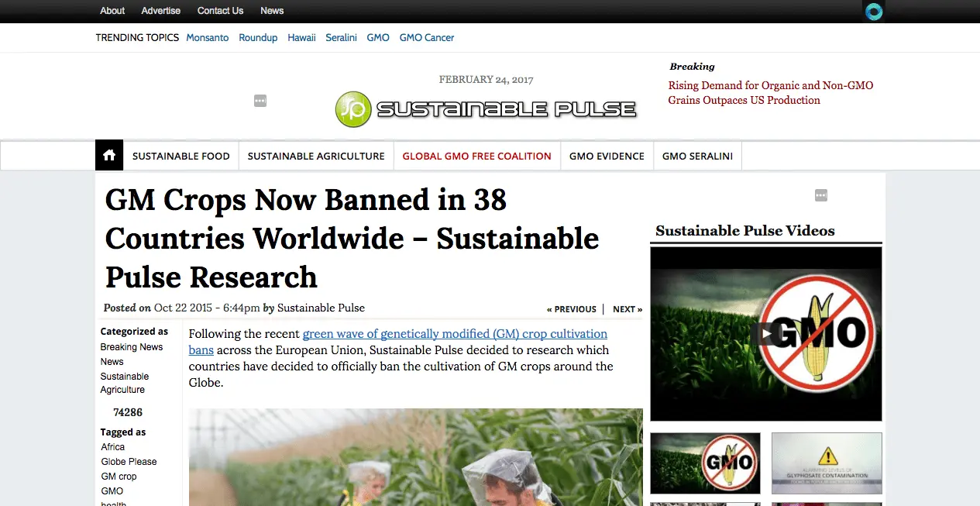980x506 pixels.
Task: Open trending topic GMO
Action: pyautogui.click(x=378, y=37)
